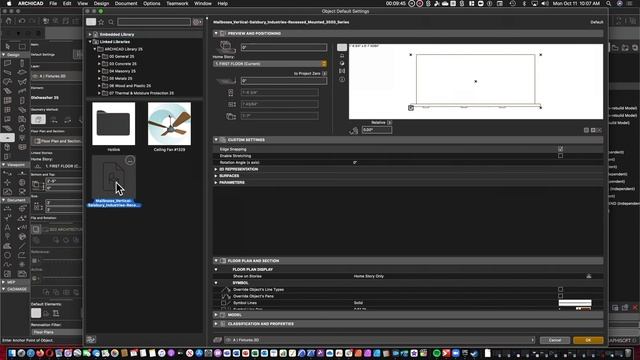Click the Home Story Only value
Screen dimensions: 640x360
[369, 276]
